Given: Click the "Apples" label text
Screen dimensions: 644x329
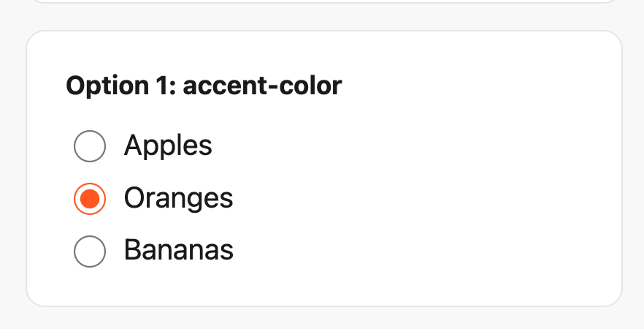Looking at the screenshot, I should (168, 146).
